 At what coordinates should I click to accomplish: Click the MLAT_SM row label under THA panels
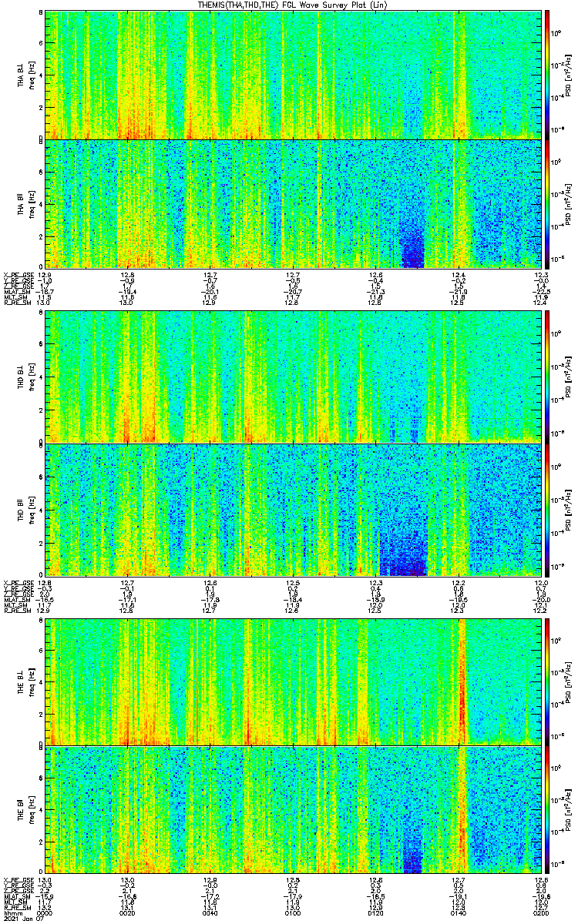(17, 292)
